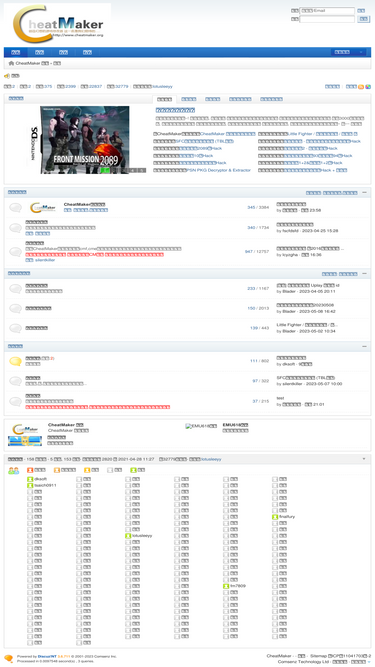Click the yellow announcement speaker icon

click(7, 76)
